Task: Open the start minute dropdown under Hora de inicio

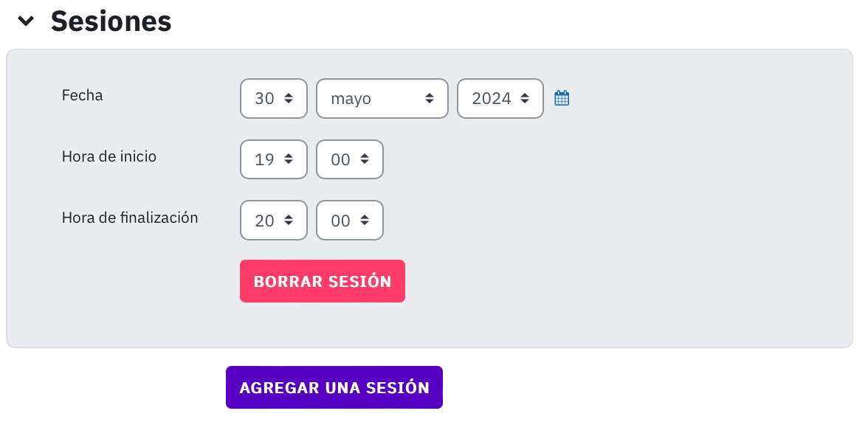Action: tap(349, 159)
